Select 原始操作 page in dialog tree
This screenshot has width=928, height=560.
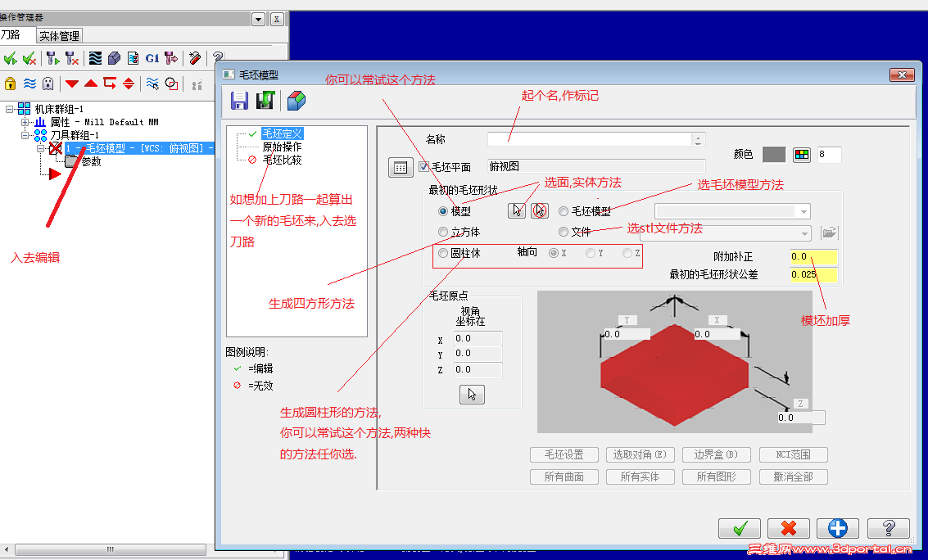pyautogui.click(x=283, y=147)
